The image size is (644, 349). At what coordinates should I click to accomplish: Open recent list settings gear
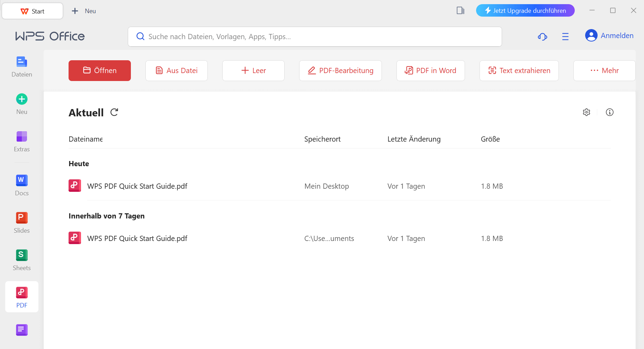click(587, 112)
